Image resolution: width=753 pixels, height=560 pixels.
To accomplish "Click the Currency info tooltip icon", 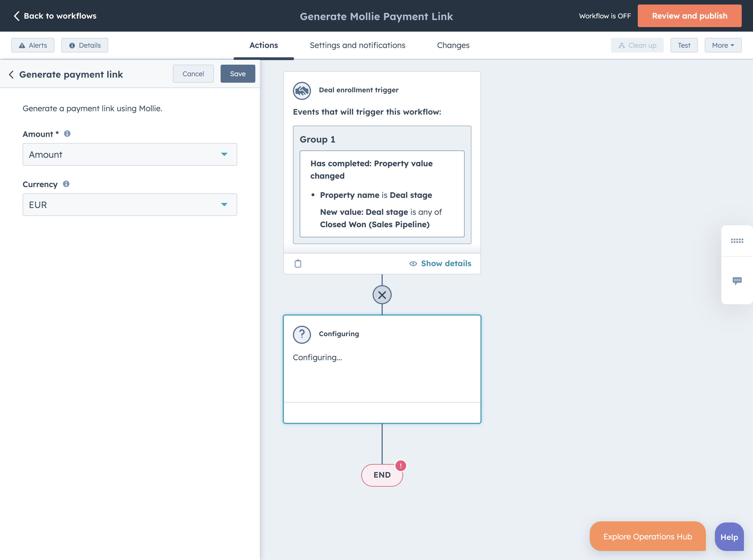I will (x=66, y=184).
